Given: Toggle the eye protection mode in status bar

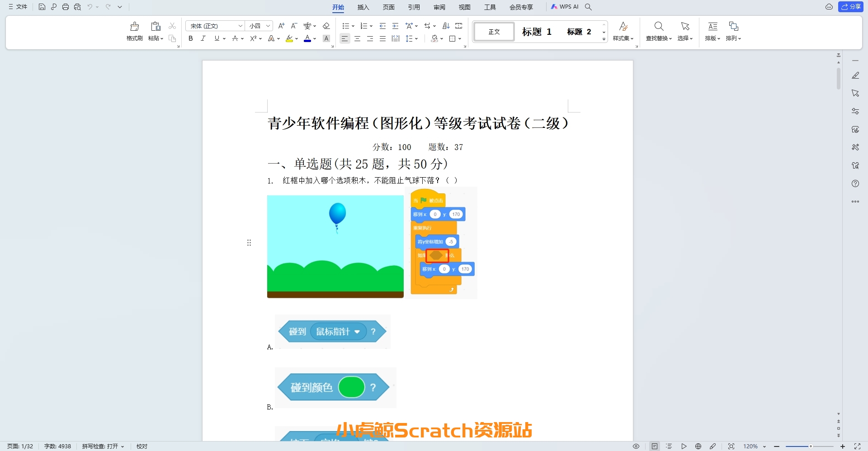Looking at the screenshot, I should (636, 446).
